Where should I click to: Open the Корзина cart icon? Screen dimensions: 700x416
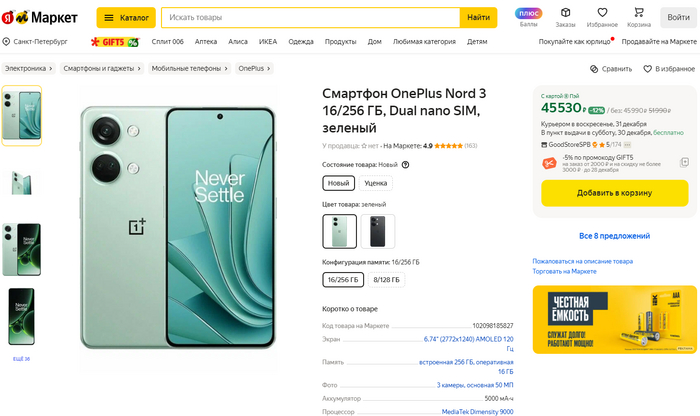point(639,17)
